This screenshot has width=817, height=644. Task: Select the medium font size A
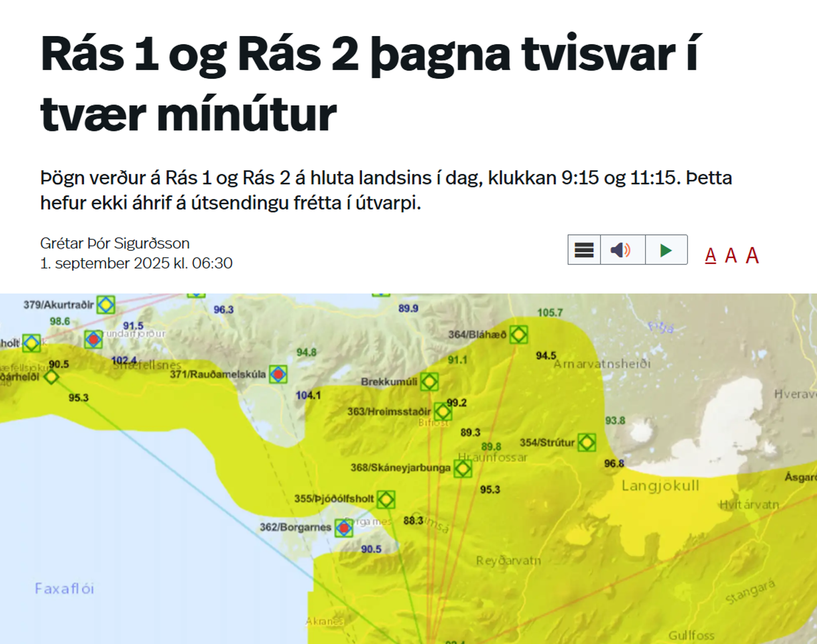pos(731,255)
